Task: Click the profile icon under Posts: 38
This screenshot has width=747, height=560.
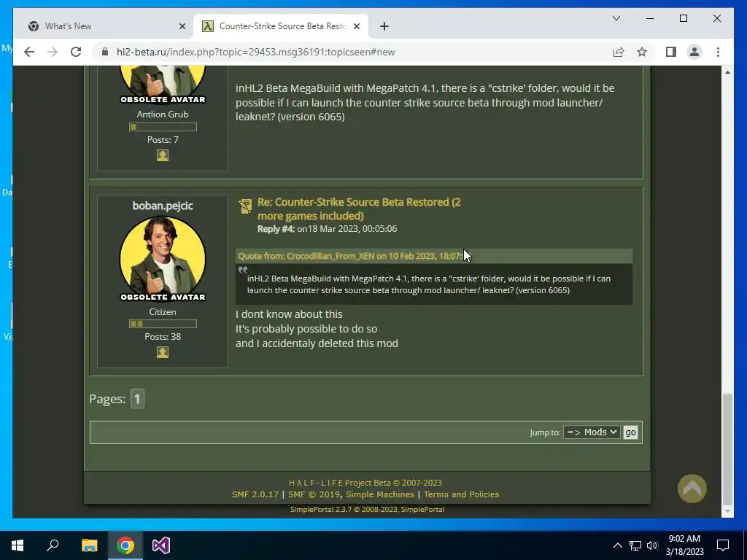Action: click(163, 352)
